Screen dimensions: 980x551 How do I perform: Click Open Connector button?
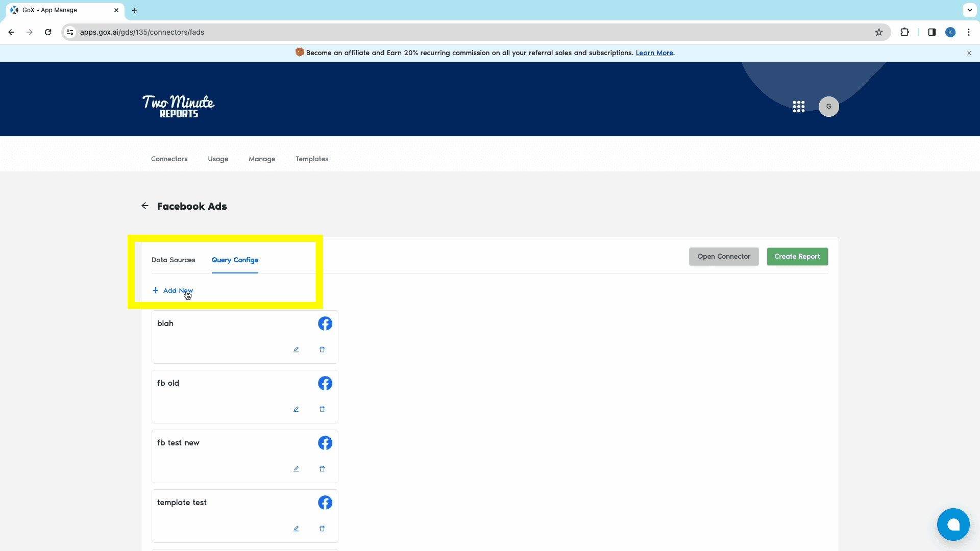click(724, 257)
